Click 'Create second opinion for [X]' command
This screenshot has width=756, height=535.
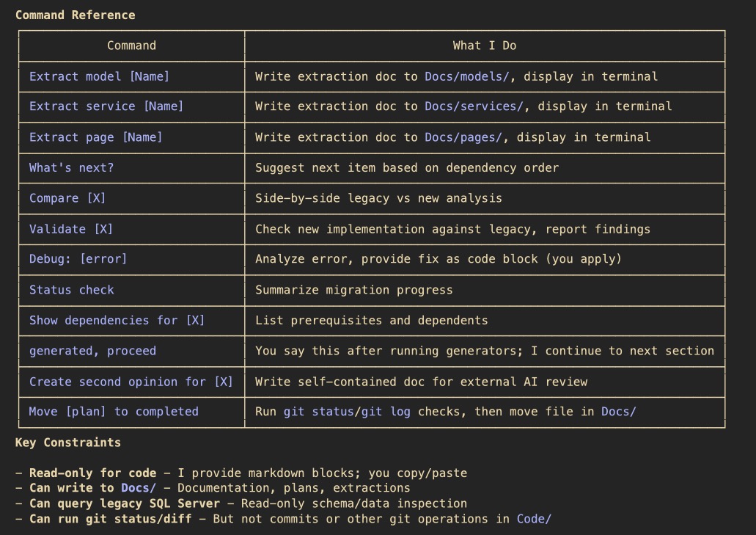click(131, 382)
